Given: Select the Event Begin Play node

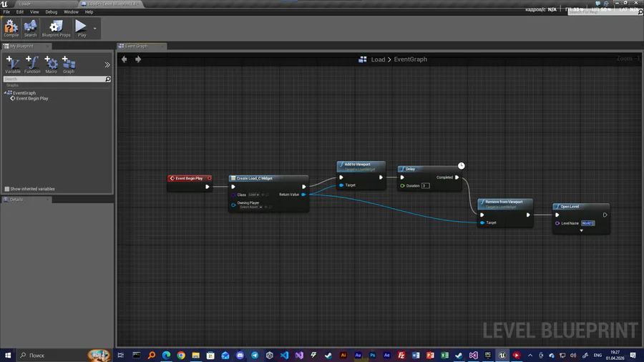Looking at the screenshot, I should point(190,178).
